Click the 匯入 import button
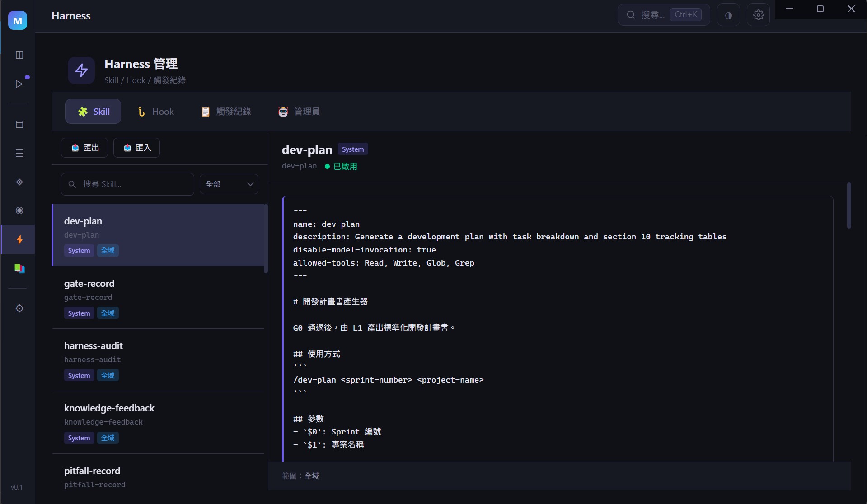 [136, 148]
